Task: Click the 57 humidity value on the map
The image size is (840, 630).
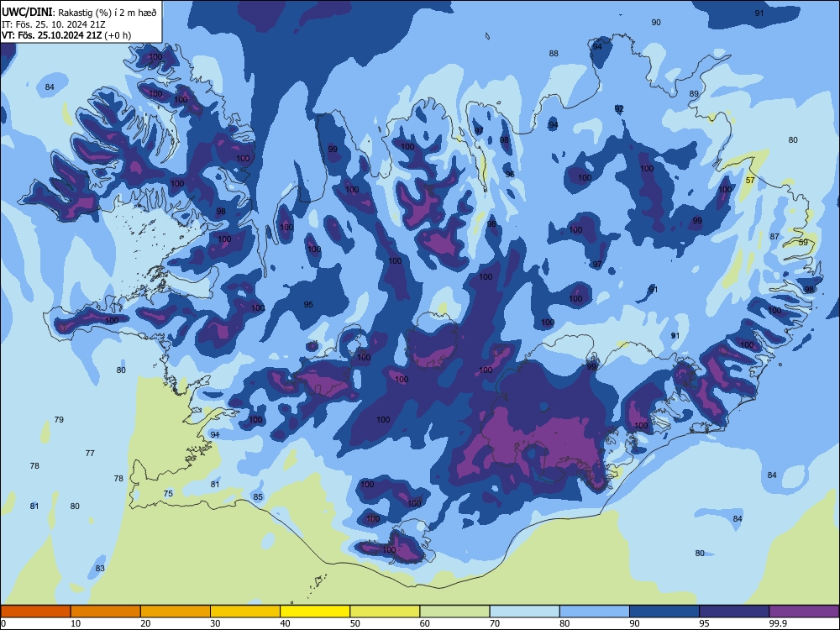Action: 750,180
